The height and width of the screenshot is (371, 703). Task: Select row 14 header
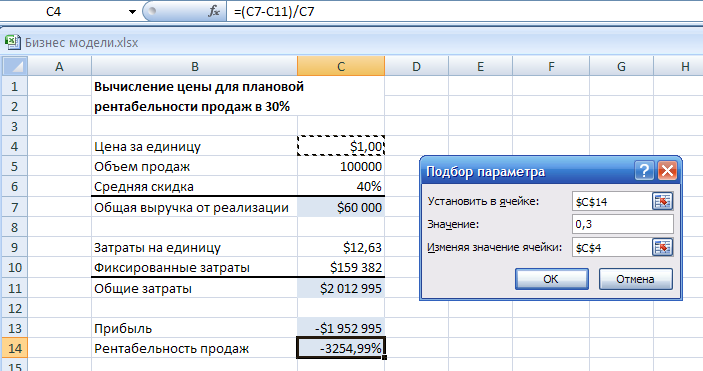[15, 348]
